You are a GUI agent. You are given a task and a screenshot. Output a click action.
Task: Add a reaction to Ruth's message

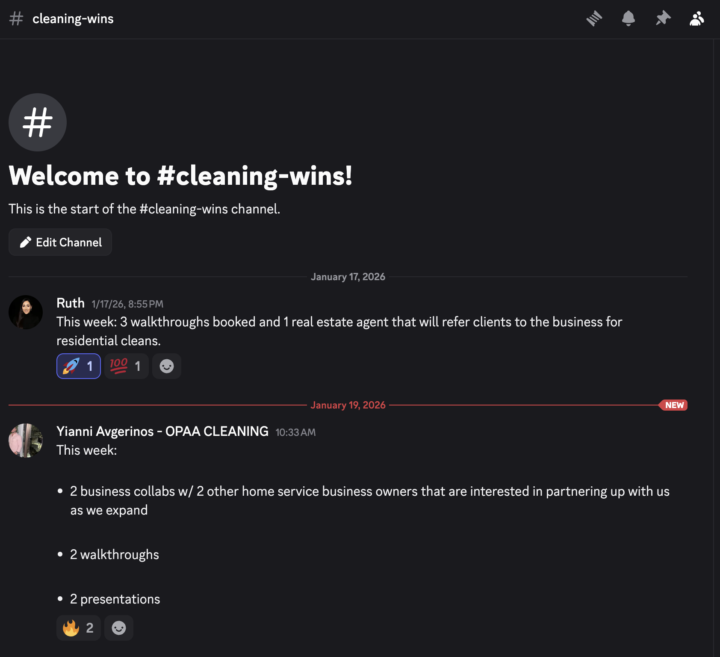click(x=166, y=367)
